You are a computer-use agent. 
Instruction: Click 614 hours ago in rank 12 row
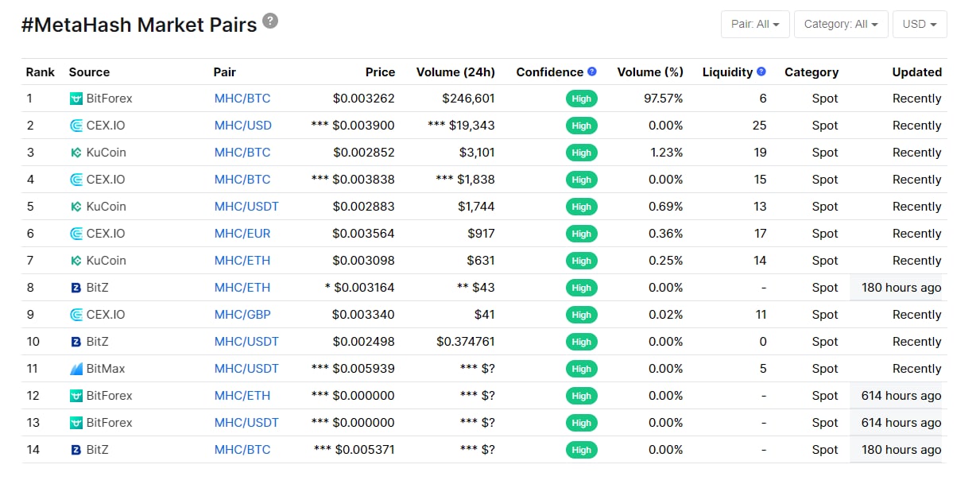(x=901, y=396)
